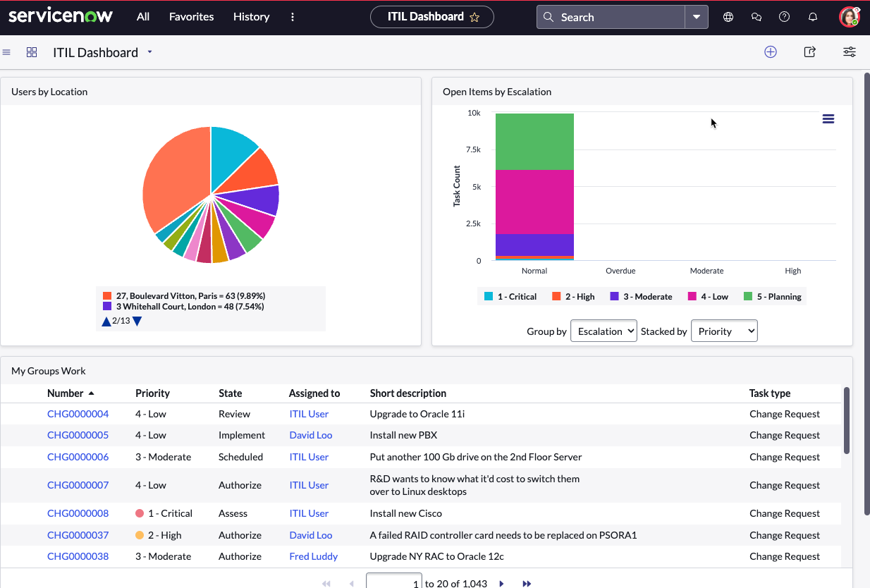Open the History menu
870x588 pixels.
point(252,17)
